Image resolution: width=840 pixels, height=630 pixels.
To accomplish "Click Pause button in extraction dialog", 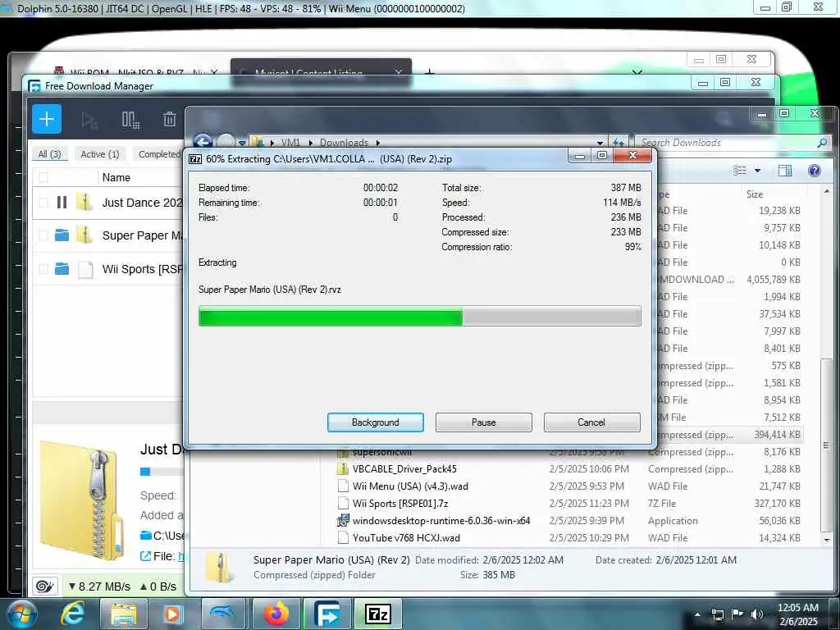I will [483, 422].
